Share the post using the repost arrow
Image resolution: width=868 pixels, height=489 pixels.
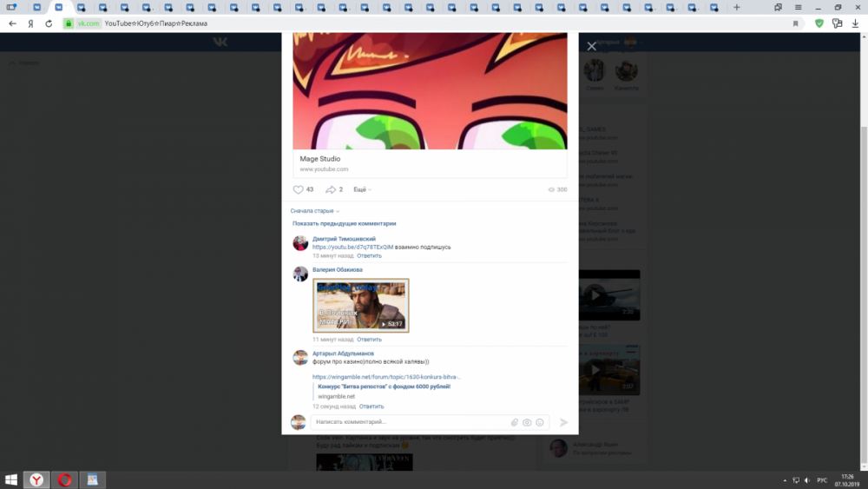point(331,189)
